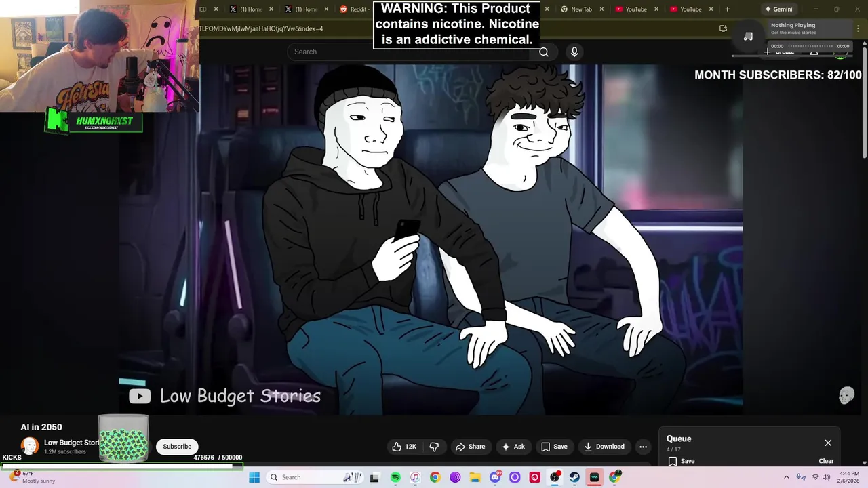
Task: Open the Low Budget Stories watermark link
Action: point(224,396)
